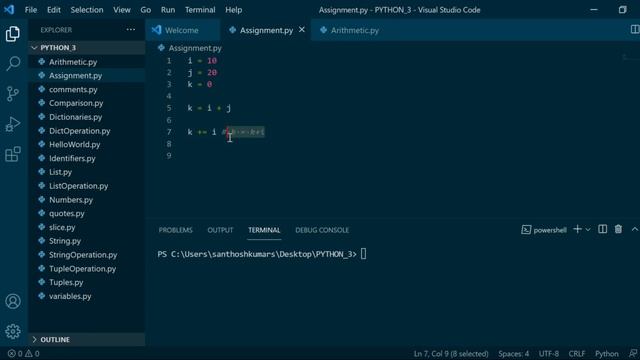Viewport: 640px width, 360px height.
Task: Select the TERMINAL panel tab
Action: click(x=264, y=230)
